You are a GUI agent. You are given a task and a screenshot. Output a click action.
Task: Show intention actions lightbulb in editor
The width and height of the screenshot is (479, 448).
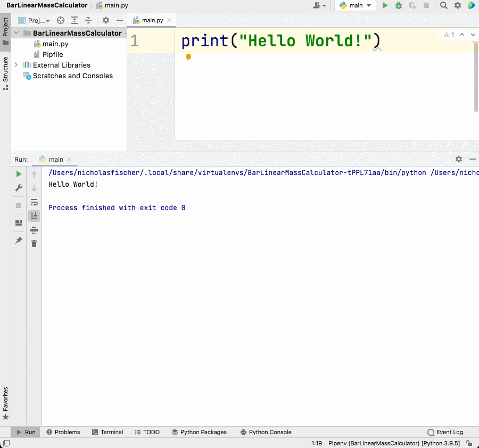(188, 57)
